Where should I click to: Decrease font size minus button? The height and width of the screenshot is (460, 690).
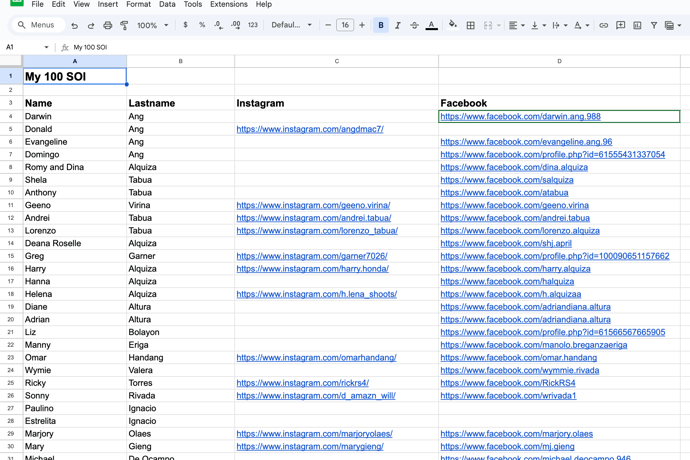coord(328,25)
